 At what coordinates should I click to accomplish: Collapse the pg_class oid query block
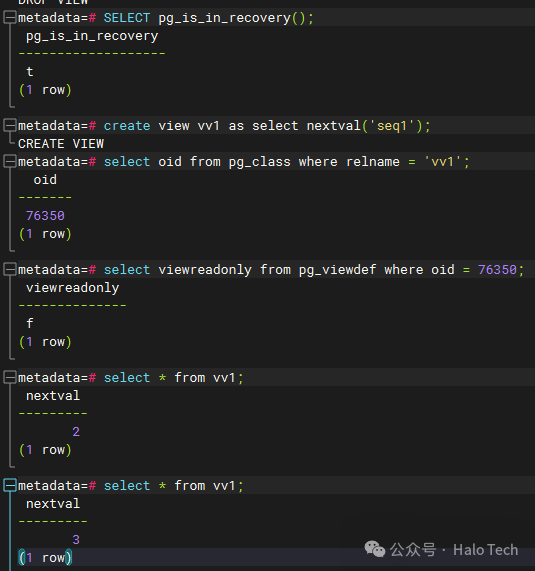[10, 161]
